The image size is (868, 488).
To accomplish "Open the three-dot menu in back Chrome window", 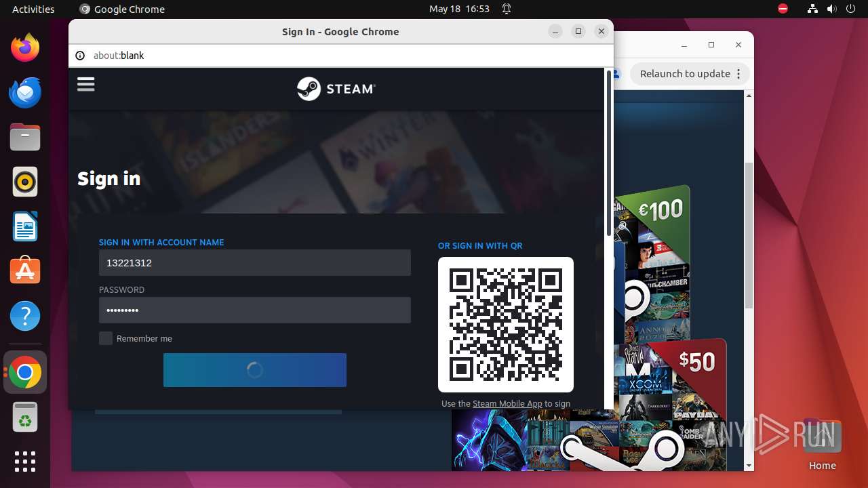I will click(x=738, y=74).
